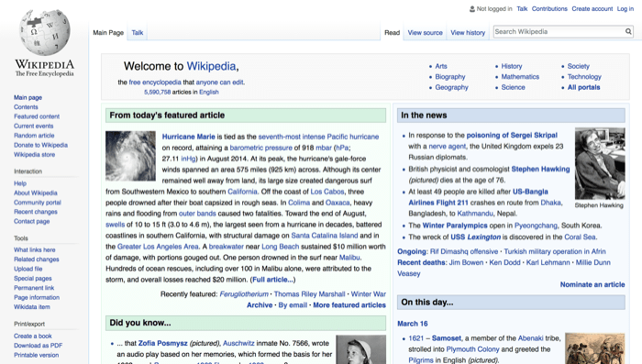Click the Log in link

pyautogui.click(x=625, y=8)
